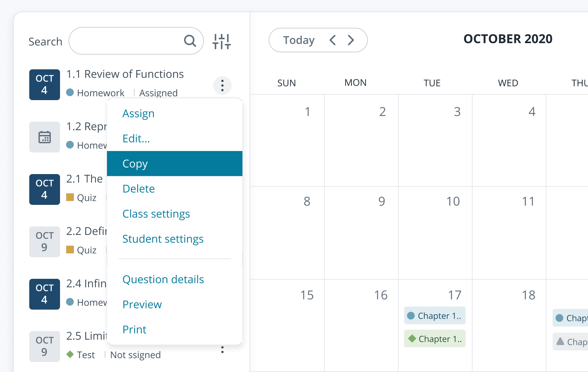Screen dimensions: 588x372
Task: Click the Today button
Action: (299, 40)
